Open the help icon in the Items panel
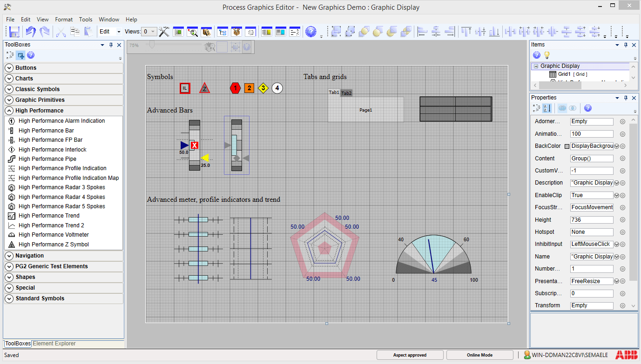 tap(536, 55)
